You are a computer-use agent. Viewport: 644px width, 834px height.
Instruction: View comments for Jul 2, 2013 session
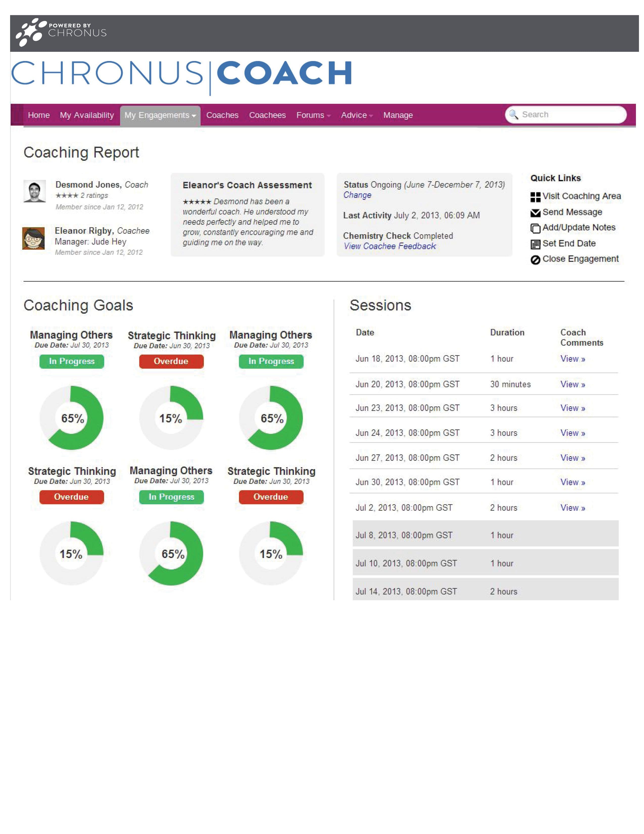coord(572,507)
